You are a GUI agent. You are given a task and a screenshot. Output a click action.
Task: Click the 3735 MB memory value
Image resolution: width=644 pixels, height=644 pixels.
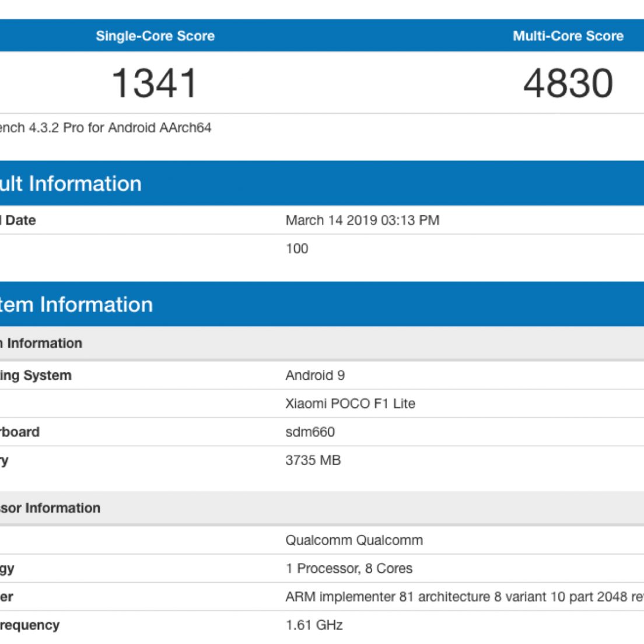coord(313,460)
